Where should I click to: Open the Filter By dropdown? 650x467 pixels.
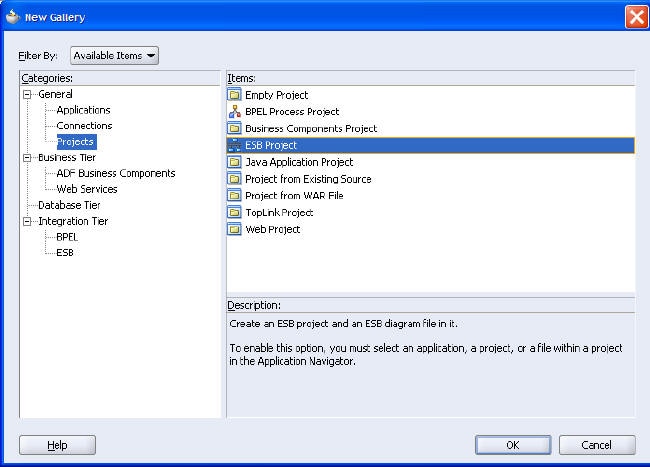[114, 56]
